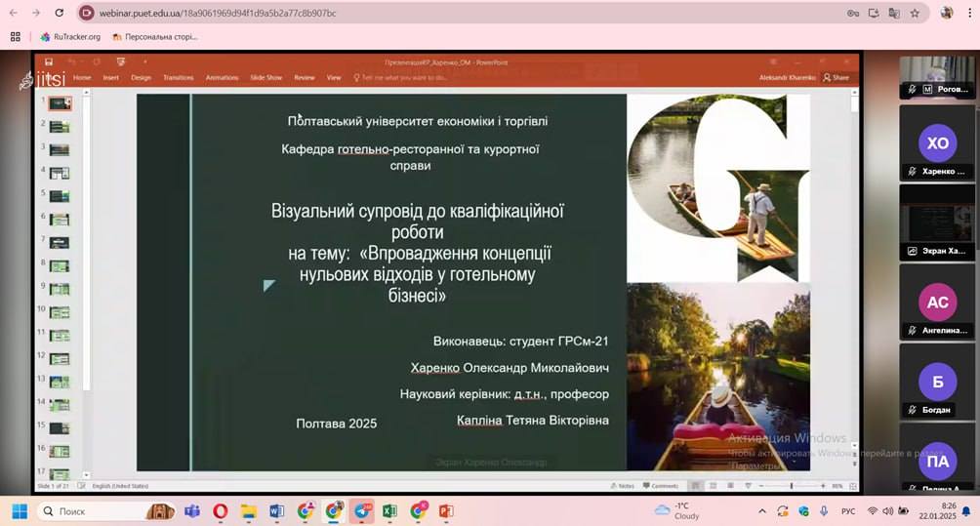Viewport: 980px width, 526px height.
Task: Open RuTracker.org bookmark
Action: point(70,37)
